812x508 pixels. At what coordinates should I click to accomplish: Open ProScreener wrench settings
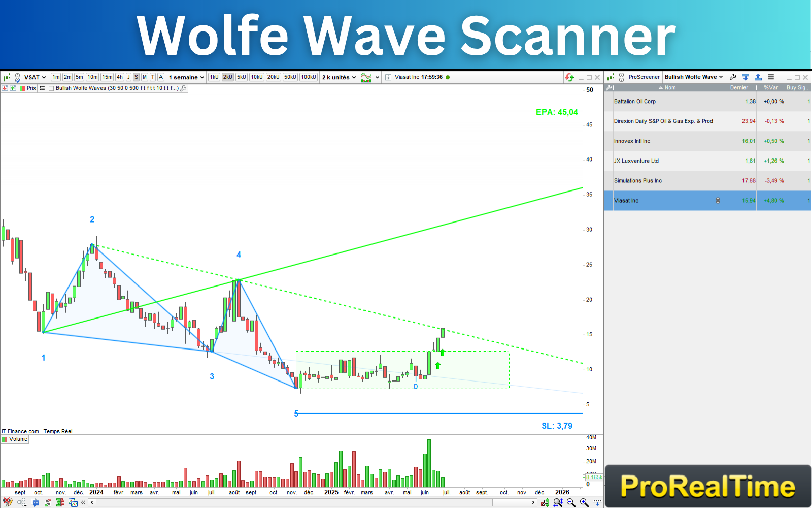coord(733,77)
